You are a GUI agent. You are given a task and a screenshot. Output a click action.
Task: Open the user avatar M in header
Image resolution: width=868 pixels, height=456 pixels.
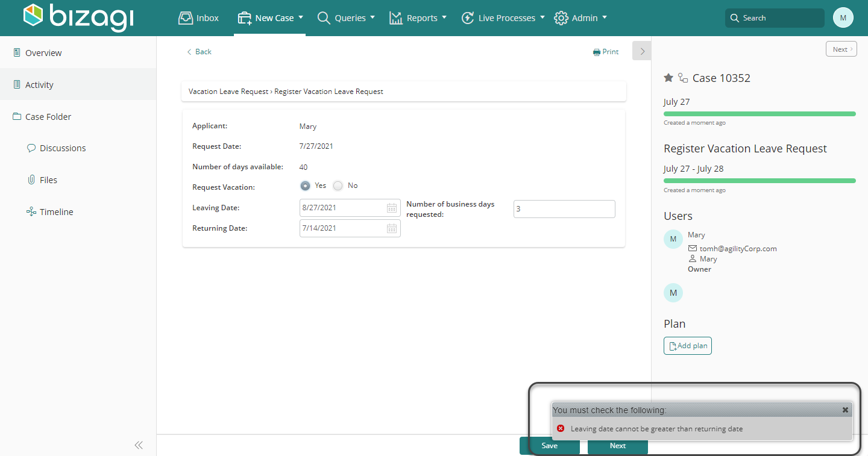click(x=843, y=17)
